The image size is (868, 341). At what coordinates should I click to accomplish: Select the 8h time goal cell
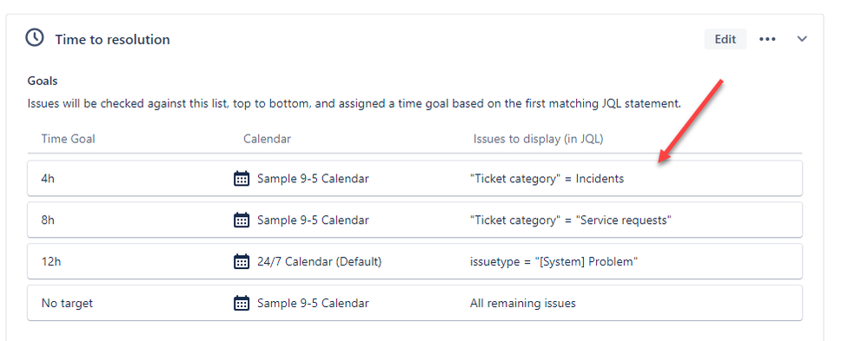pyautogui.click(x=48, y=220)
